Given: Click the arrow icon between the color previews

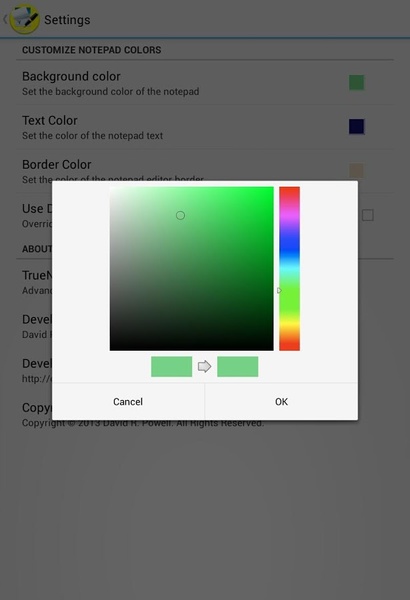Looking at the screenshot, I should 204,367.
